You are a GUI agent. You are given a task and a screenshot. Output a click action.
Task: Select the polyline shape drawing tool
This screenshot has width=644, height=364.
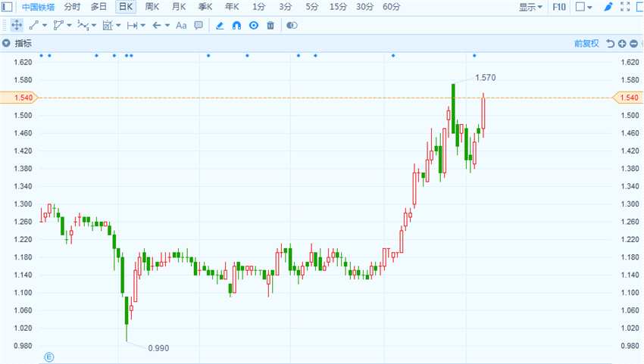click(x=58, y=26)
